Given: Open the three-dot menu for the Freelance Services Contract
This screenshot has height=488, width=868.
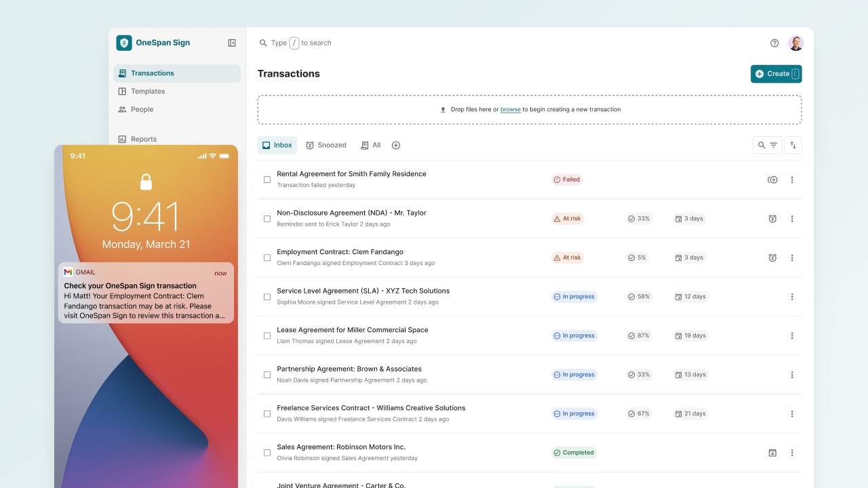Looking at the screenshot, I should click(x=791, y=413).
